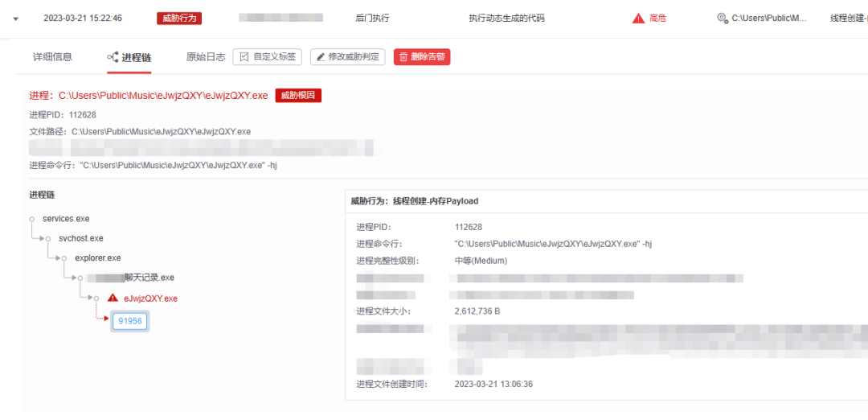
Task: Click the tag icon in 自定义标签
Action: coord(244,57)
